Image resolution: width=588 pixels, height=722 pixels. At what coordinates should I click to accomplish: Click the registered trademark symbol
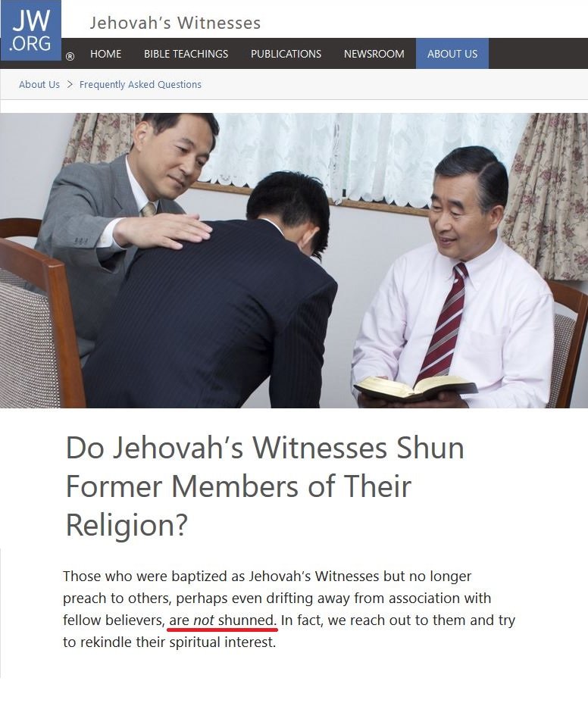pos(70,57)
